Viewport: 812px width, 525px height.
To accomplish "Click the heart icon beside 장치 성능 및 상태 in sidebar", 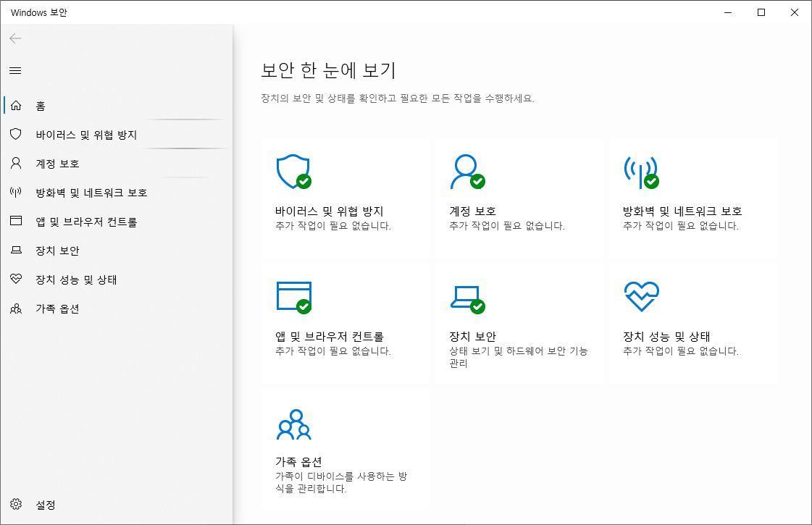I will pos(16,279).
